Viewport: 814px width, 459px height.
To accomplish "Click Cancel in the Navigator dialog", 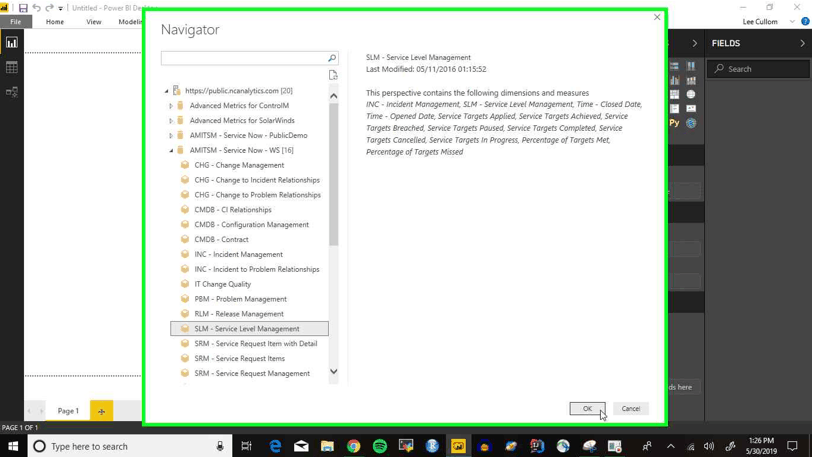I will 631,409.
